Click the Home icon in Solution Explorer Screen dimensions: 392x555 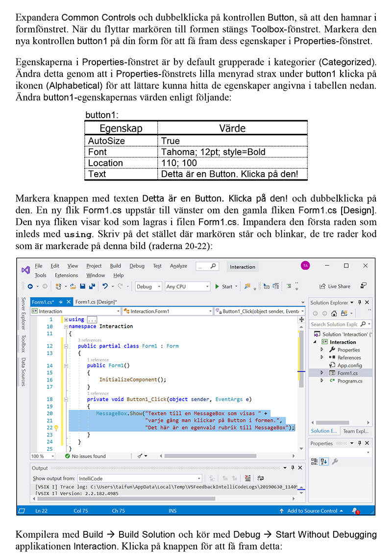[x=334, y=313]
